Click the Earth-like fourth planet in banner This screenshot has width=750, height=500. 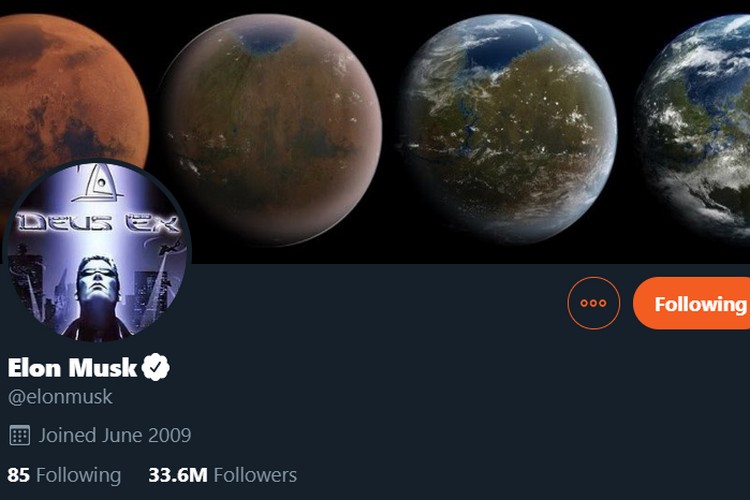click(694, 125)
